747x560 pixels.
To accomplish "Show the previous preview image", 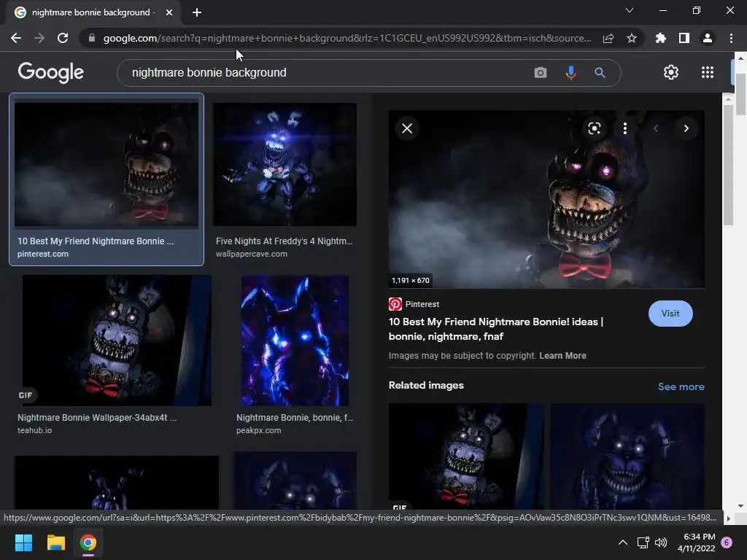I will click(656, 128).
